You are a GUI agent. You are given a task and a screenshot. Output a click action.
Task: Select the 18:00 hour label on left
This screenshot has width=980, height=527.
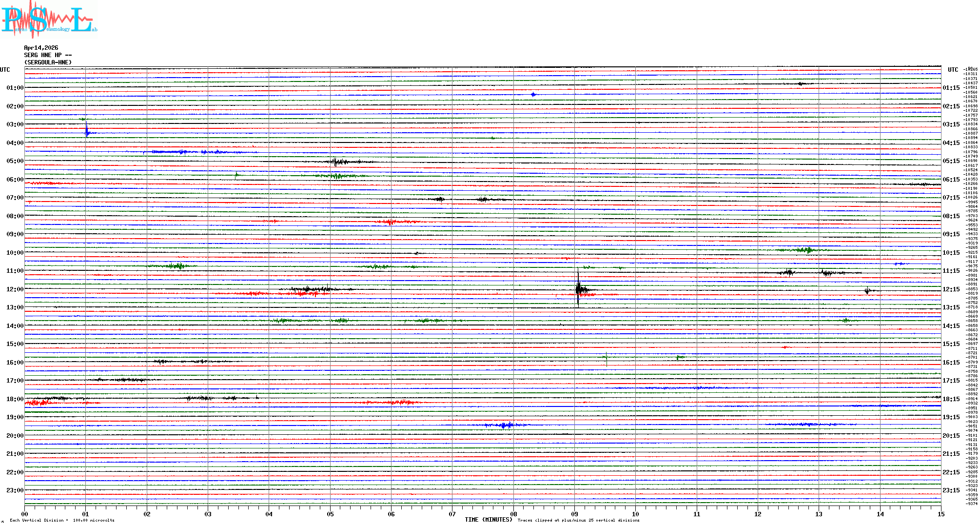(x=15, y=399)
